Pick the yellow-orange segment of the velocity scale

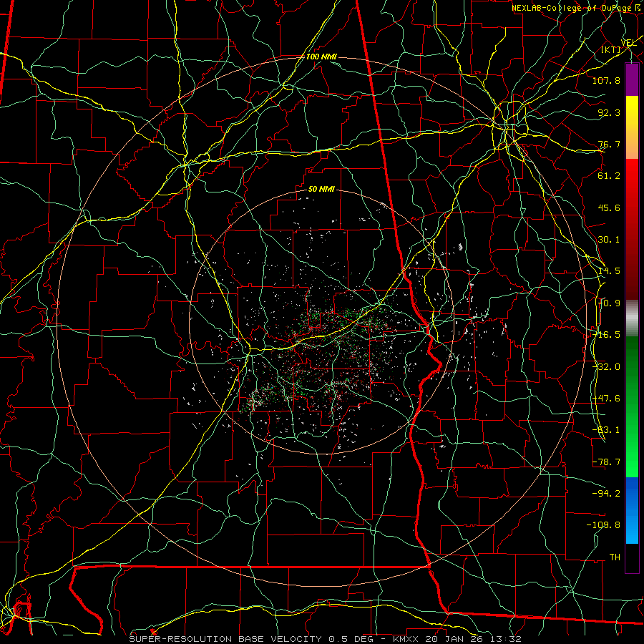pyautogui.click(x=632, y=127)
